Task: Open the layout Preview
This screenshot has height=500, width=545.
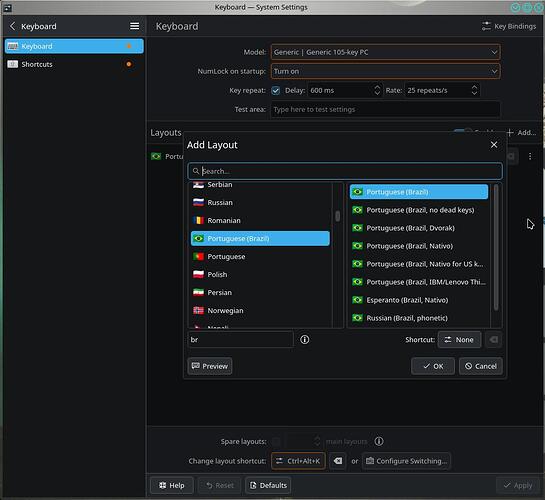Action: [210, 366]
